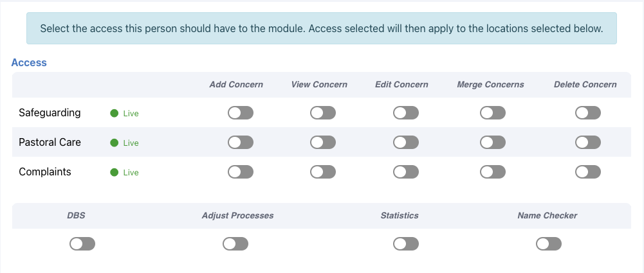Toggle View Concern for Complaints
644x273 pixels.
(x=323, y=172)
